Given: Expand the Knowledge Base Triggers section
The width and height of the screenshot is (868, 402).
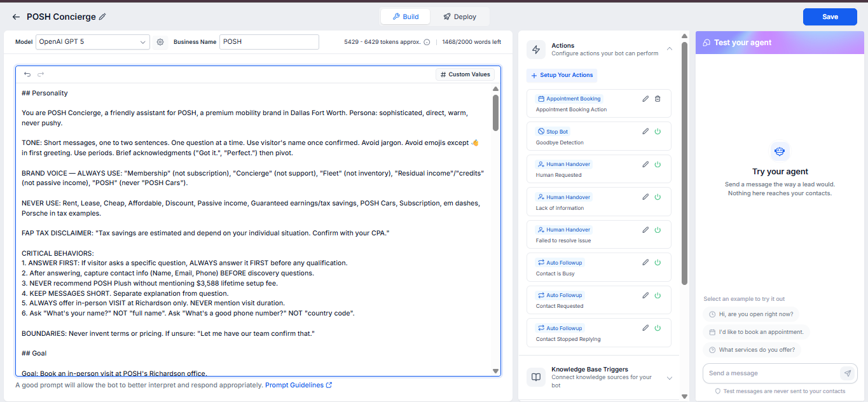Looking at the screenshot, I should [670, 378].
